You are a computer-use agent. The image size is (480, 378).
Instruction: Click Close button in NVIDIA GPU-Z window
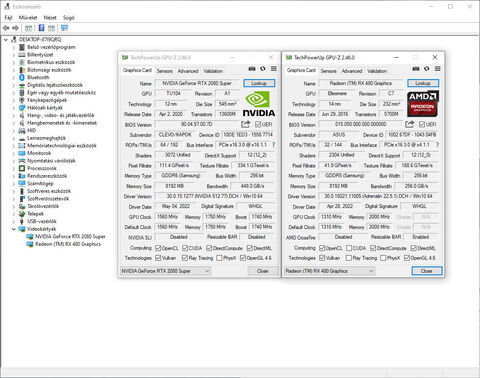263,271
